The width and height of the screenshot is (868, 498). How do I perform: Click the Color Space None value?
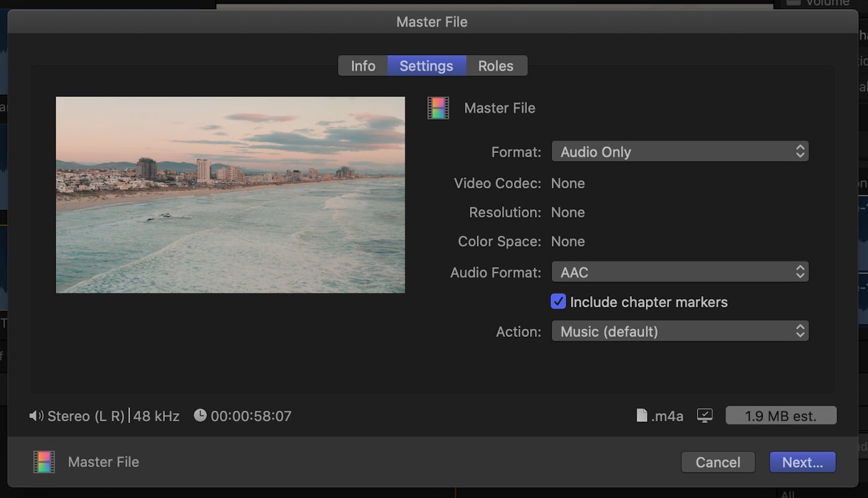click(x=568, y=242)
